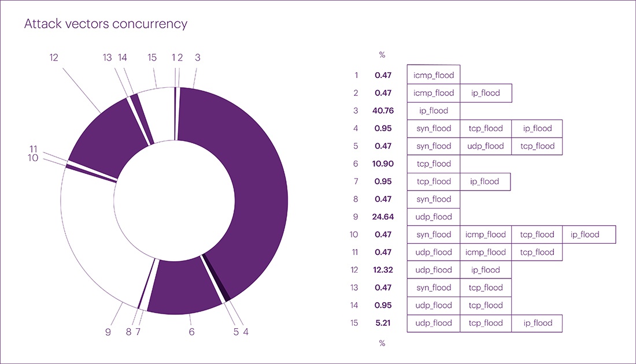The image size is (636, 364).
Task: Select the syn_flood box in row 8
Action: [x=433, y=199]
